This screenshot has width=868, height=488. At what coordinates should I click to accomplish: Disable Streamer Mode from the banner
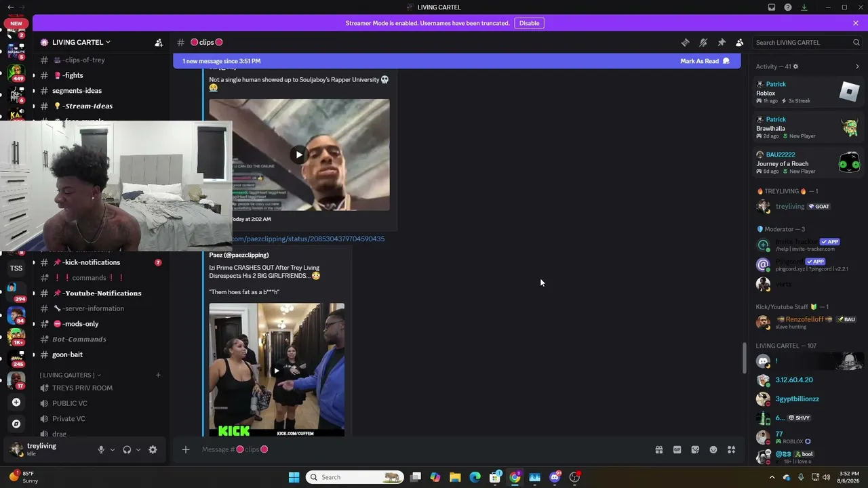coord(529,23)
